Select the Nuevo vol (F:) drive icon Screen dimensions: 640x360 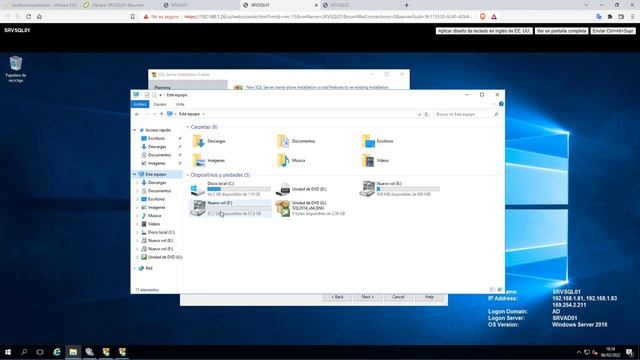(x=198, y=208)
